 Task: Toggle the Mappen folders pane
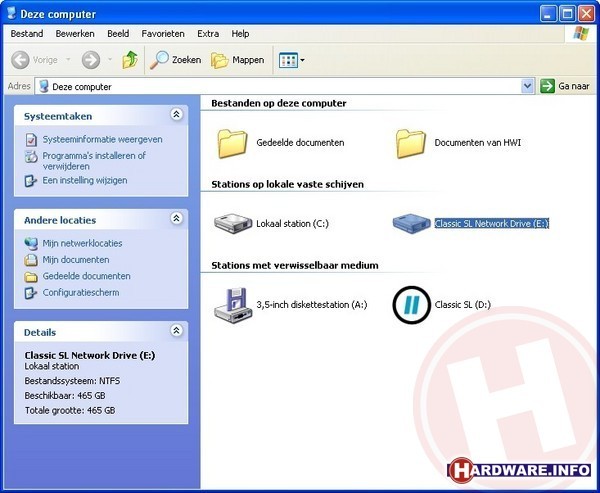(x=237, y=60)
